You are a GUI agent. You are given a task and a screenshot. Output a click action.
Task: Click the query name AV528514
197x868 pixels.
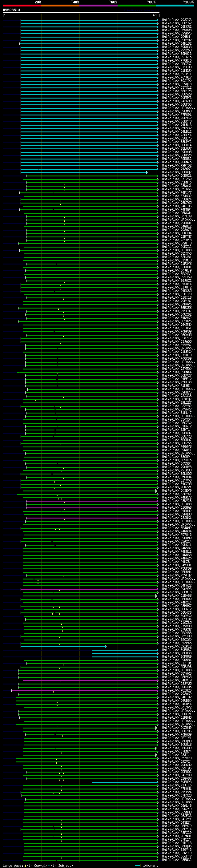(x=11, y=10)
